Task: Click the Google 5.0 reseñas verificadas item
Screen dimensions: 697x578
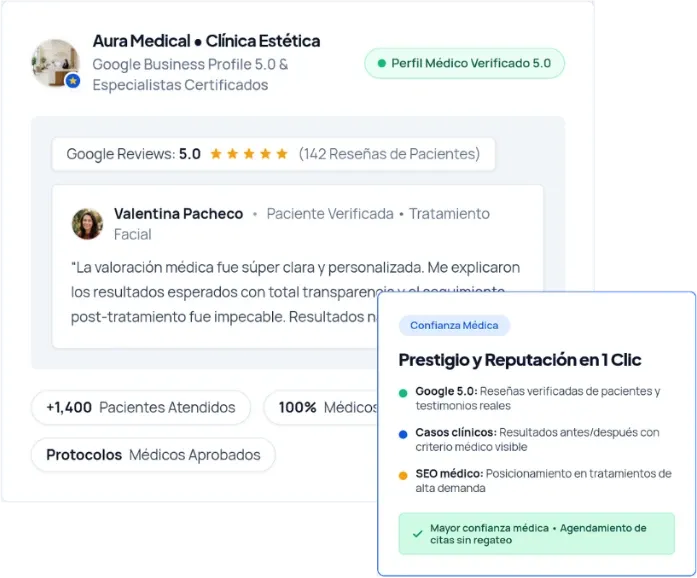Action: point(538,398)
